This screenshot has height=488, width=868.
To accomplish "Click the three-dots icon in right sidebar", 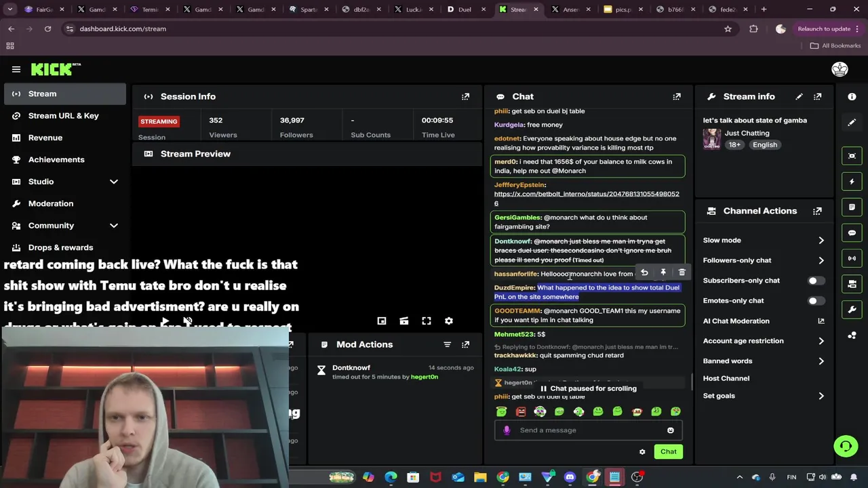I will click(852, 335).
